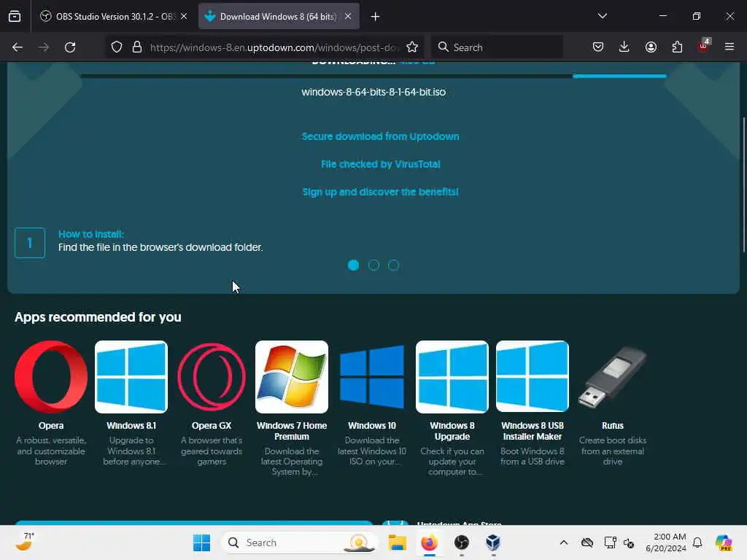
Task: Open the Windows 8 Upgrade icon
Action: 452,377
